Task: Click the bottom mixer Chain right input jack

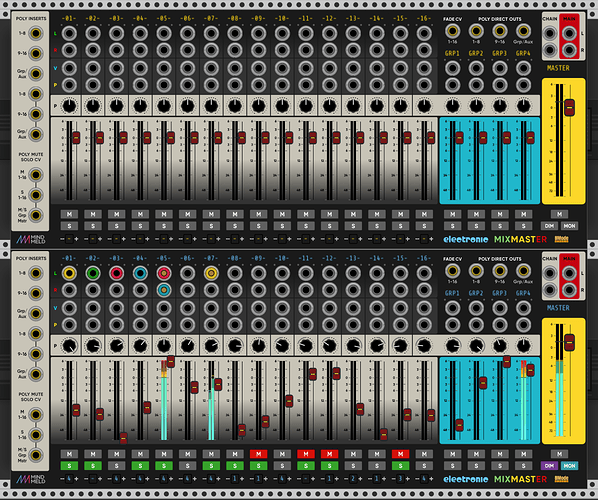Action: tap(550, 290)
